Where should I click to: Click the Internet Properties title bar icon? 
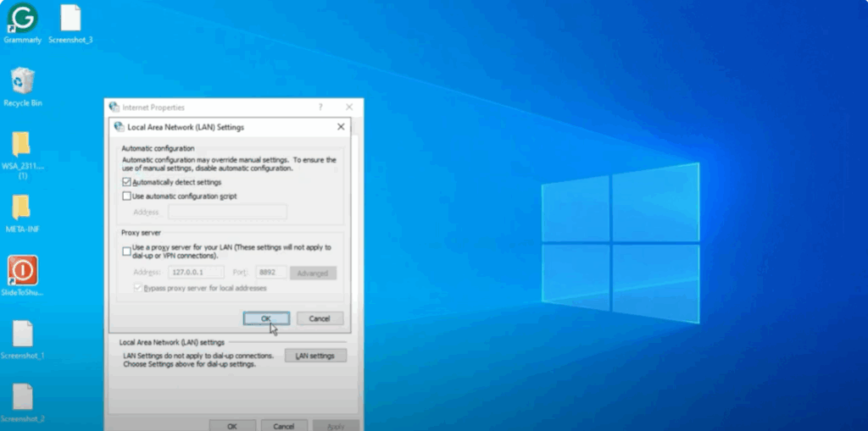pyautogui.click(x=114, y=107)
